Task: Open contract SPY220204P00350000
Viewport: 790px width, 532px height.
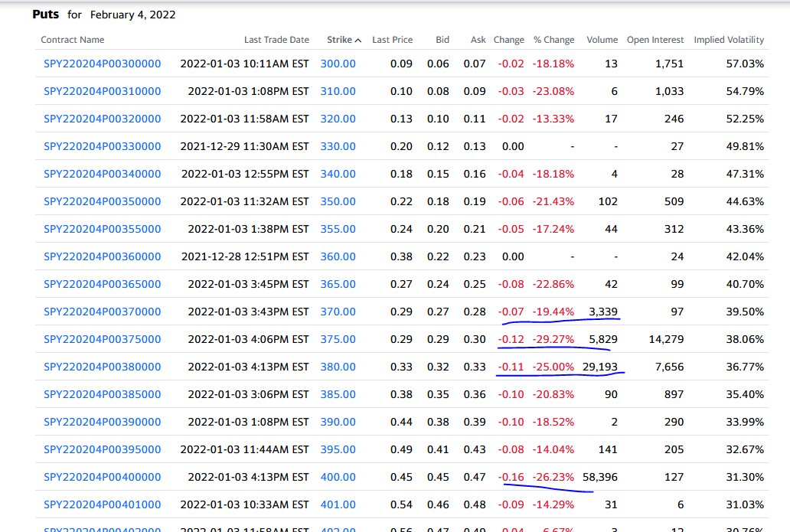Action: [103, 201]
